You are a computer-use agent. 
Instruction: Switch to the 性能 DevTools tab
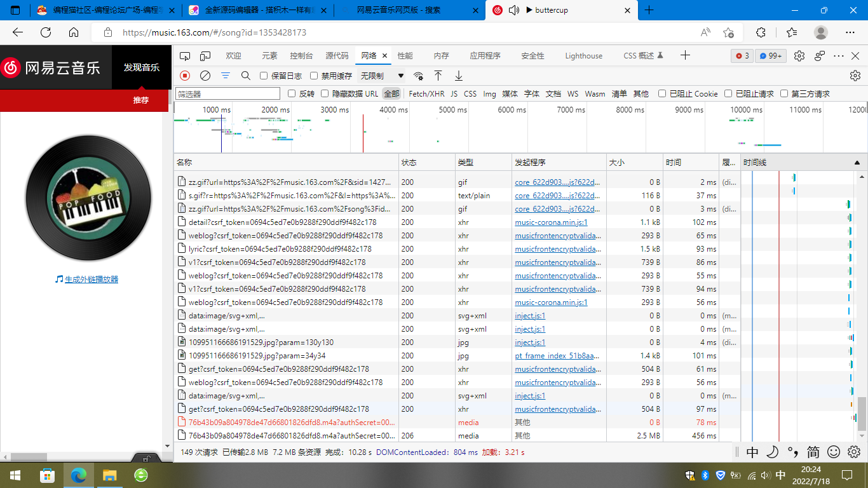[x=405, y=56]
